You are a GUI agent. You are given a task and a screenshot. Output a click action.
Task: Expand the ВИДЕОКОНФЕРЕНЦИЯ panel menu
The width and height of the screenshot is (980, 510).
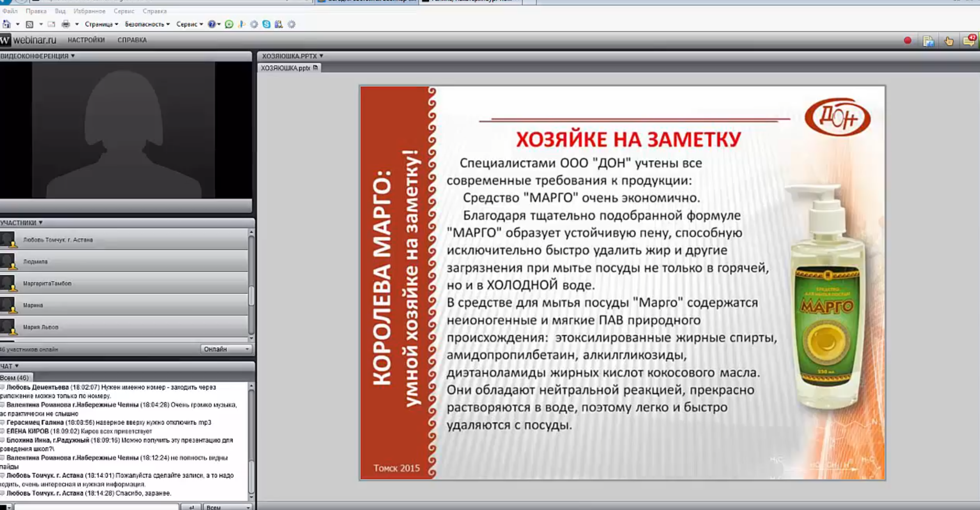(37, 56)
